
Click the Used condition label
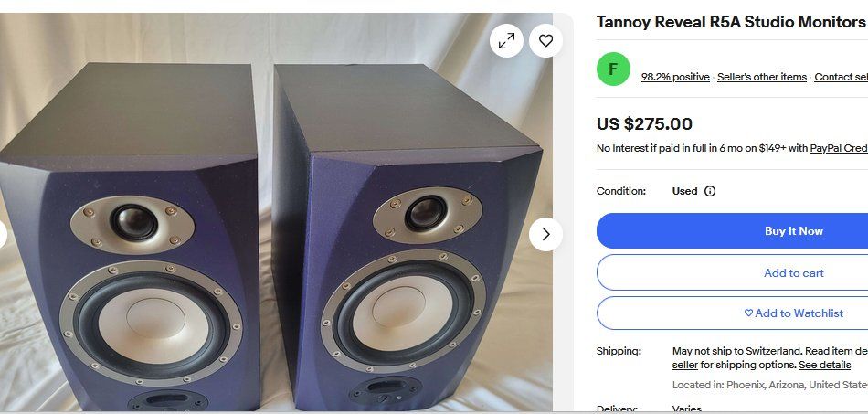click(684, 191)
